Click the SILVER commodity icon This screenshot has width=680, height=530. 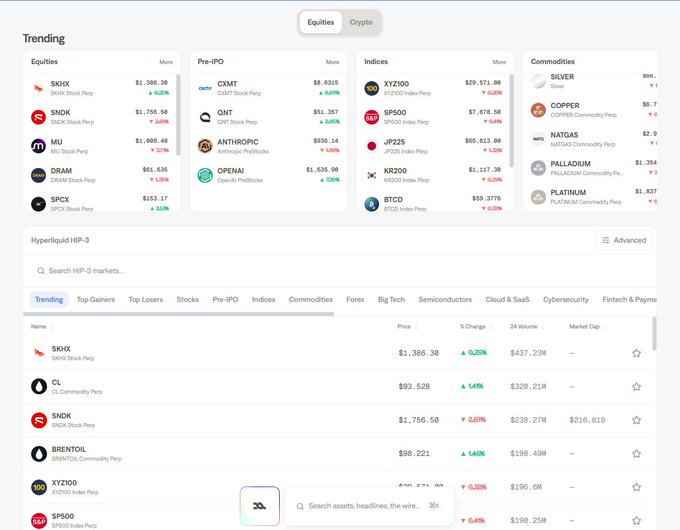point(538,81)
